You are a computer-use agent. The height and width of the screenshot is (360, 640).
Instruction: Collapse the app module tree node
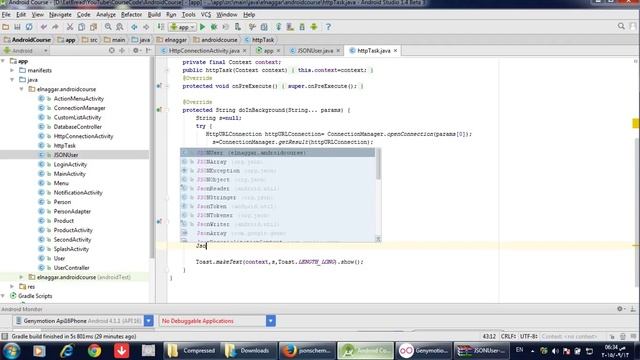[3, 61]
